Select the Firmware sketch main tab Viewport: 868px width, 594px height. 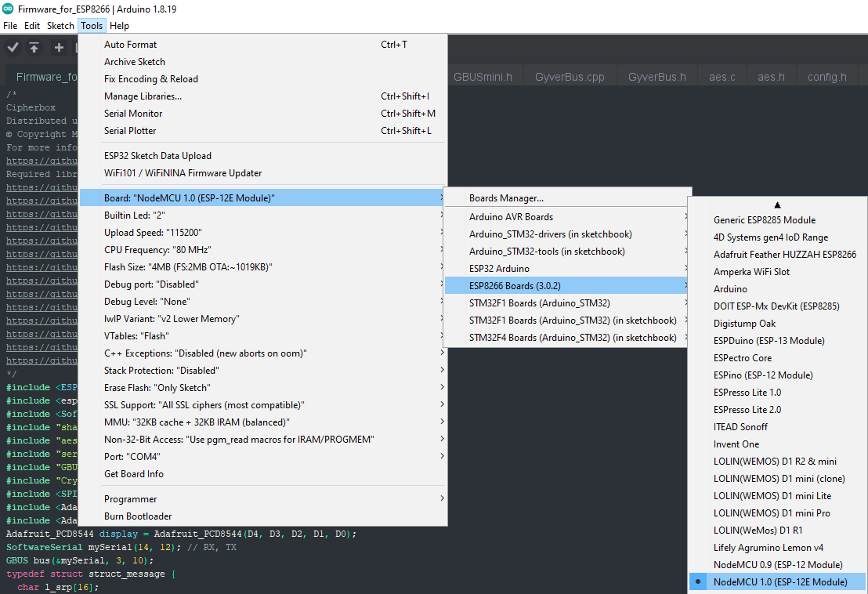pos(42,77)
